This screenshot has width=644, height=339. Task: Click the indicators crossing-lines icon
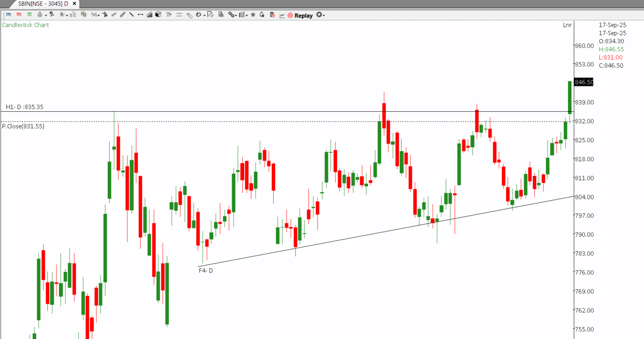[x=93, y=15]
